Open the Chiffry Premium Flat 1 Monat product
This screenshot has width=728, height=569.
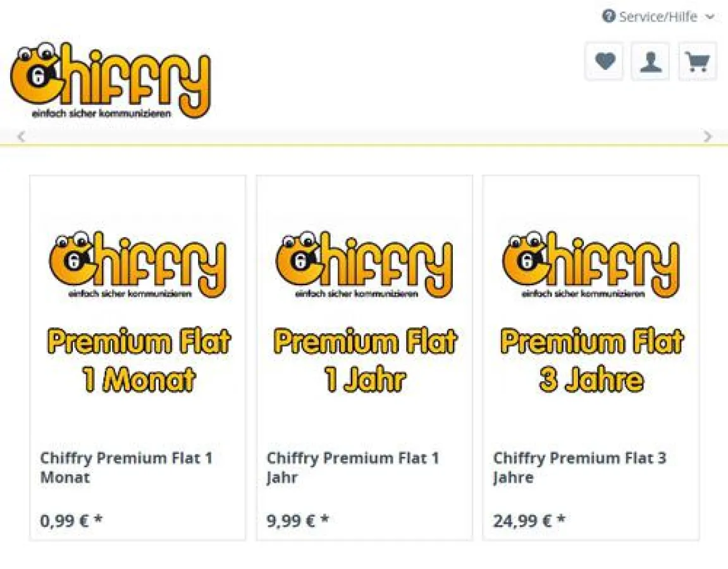[x=126, y=468]
